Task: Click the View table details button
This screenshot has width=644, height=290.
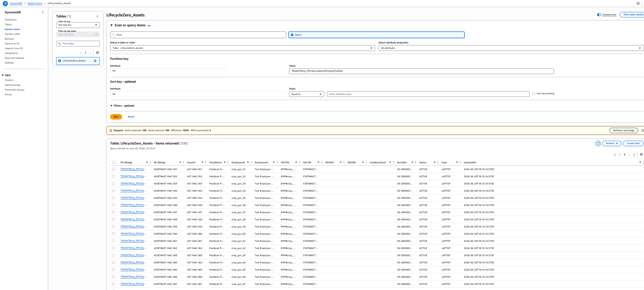Action: pyautogui.click(x=632, y=15)
